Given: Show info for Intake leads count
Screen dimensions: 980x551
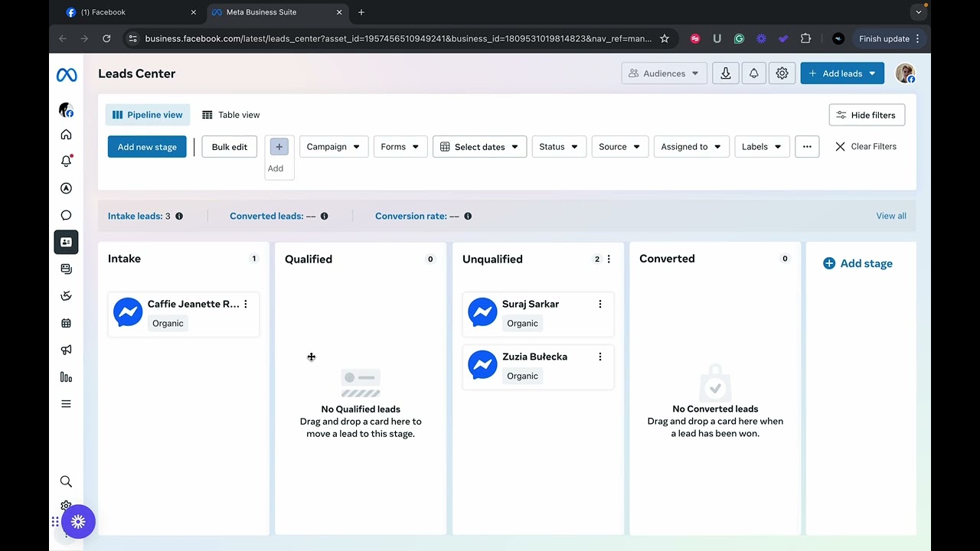Looking at the screenshot, I should 179,216.
